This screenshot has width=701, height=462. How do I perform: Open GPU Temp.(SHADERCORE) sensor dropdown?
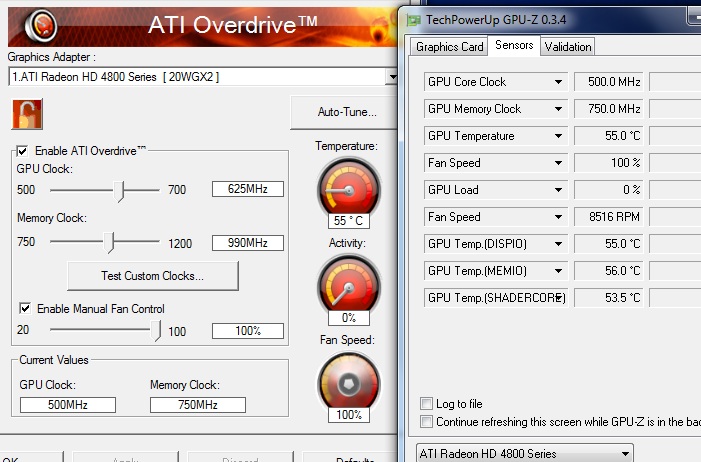point(558,297)
